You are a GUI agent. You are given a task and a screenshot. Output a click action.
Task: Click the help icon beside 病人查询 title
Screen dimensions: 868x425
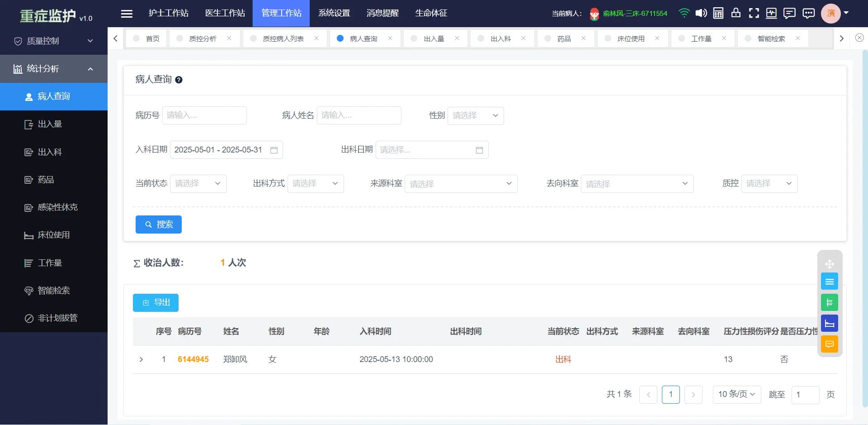[x=179, y=79]
